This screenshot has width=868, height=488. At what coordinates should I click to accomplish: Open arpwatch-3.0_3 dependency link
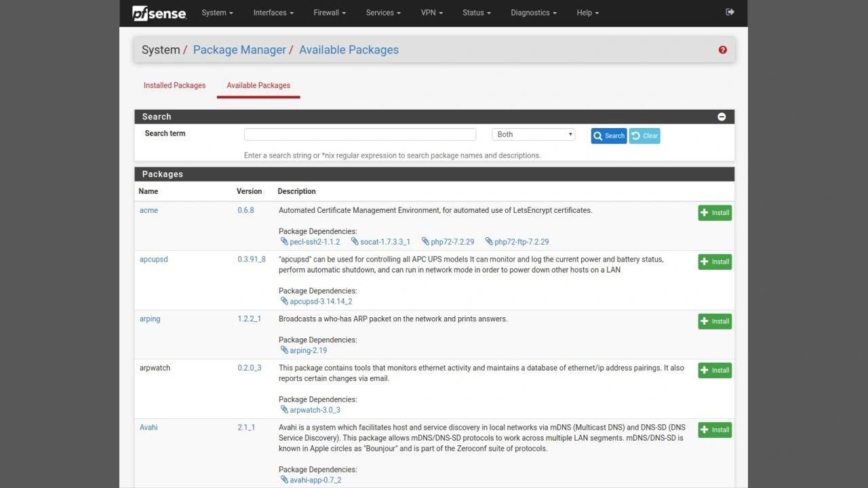click(x=315, y=410)
